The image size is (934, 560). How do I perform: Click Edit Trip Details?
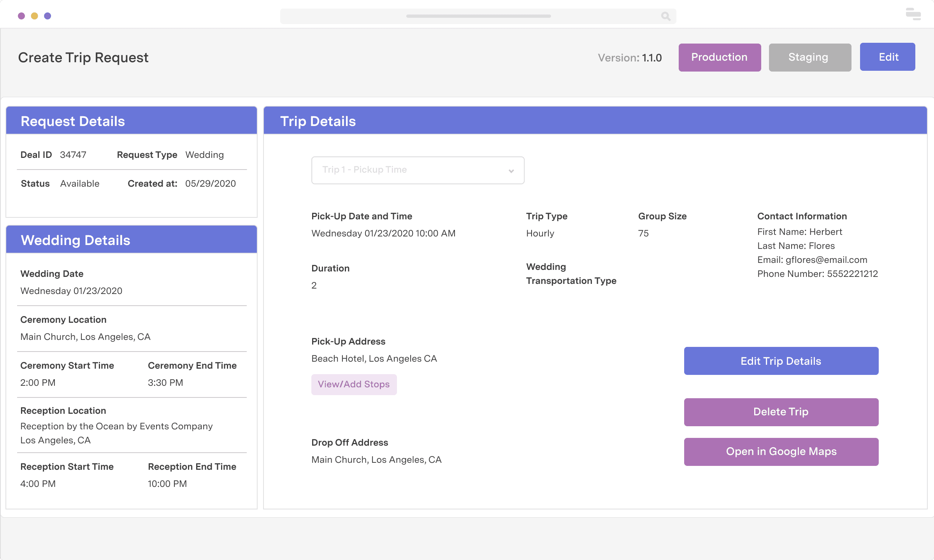781,361
